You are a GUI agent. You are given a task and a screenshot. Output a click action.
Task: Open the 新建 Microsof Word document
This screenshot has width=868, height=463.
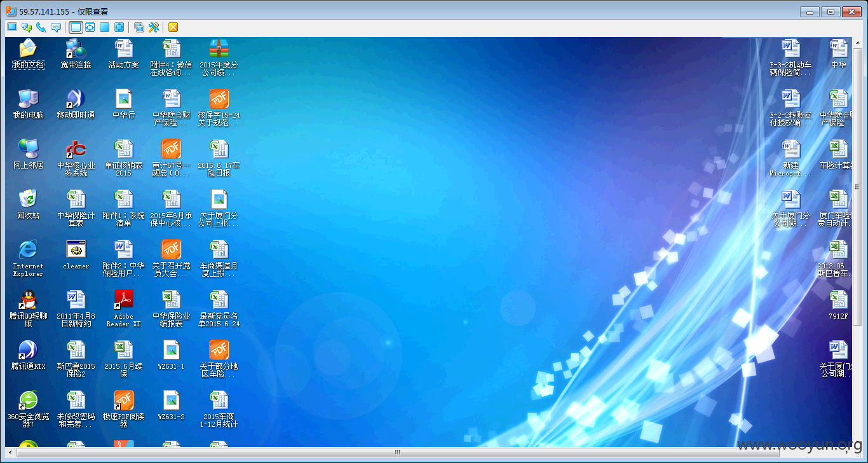tap(790, 158)
